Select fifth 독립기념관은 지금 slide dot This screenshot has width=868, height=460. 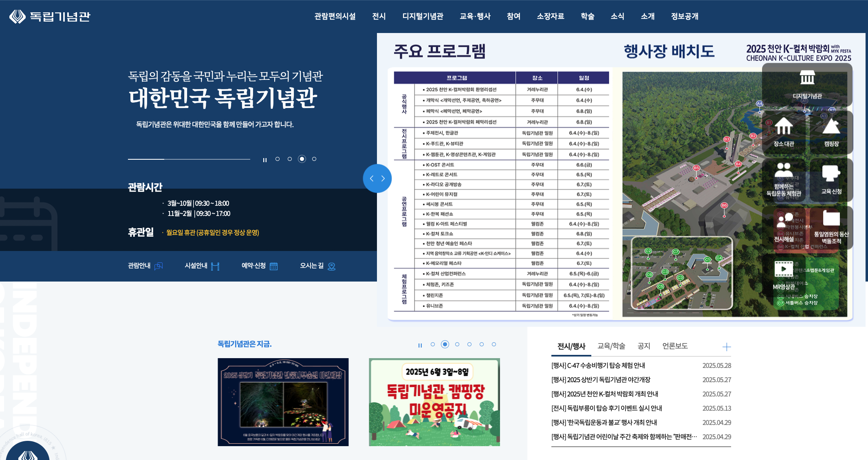482,344
